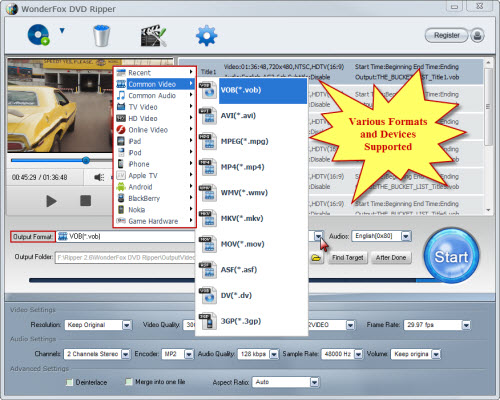
Task: Choose the VOB(*.vob) format icon
Action: [x=208, y=90]
